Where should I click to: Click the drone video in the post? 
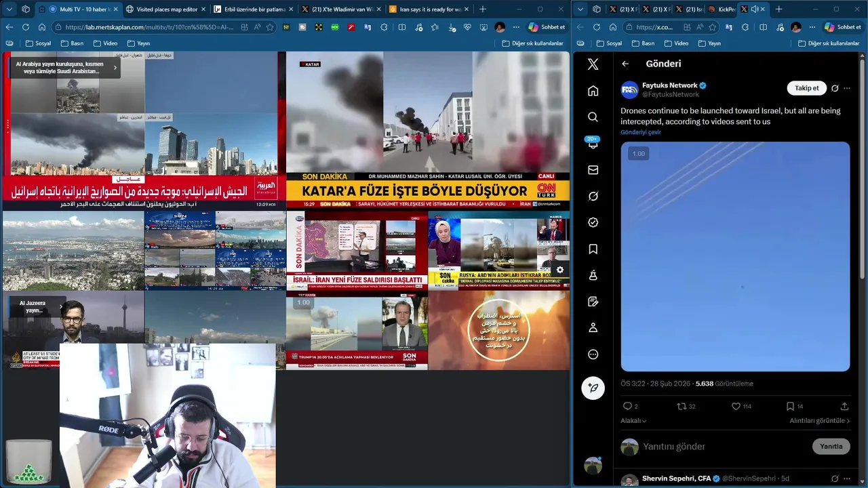pos(735,256)
